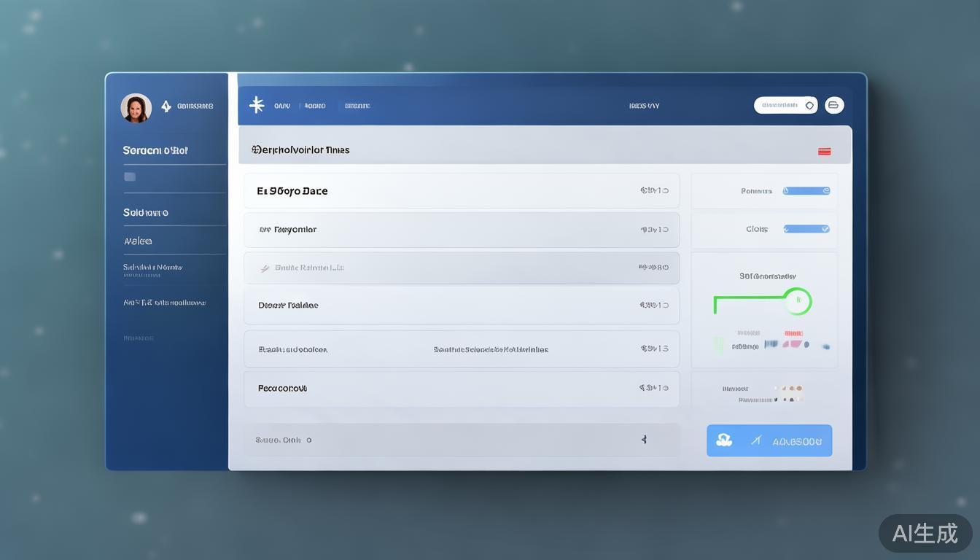Screen dimensions: 980x560
Task: Click the white star logo in header
Action: click(x=257, y=105)
